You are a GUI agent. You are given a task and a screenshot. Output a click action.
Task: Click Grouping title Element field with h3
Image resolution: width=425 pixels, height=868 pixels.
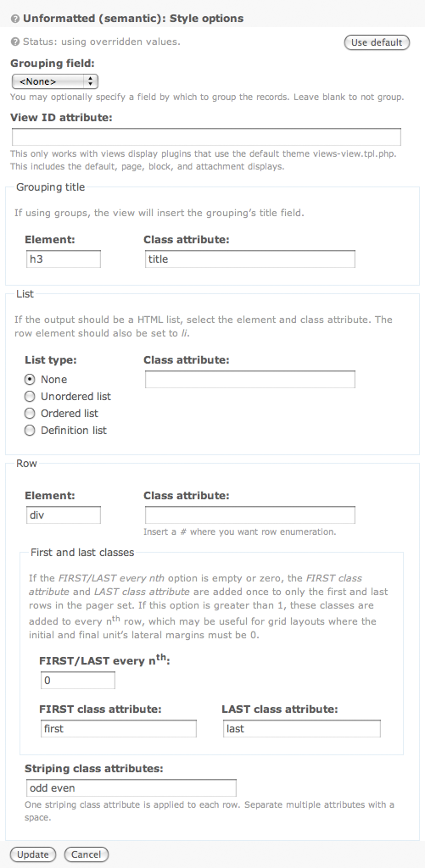point(64,259)
